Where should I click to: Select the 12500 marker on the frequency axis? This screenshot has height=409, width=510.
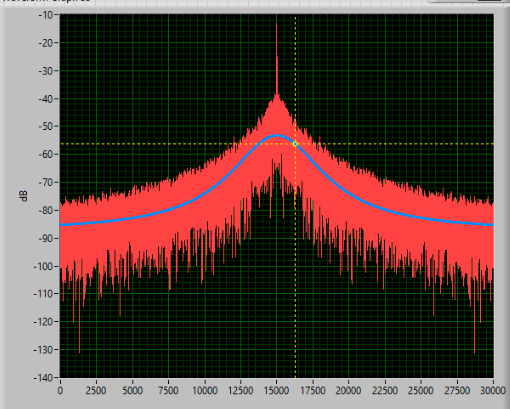coord(241,390)
